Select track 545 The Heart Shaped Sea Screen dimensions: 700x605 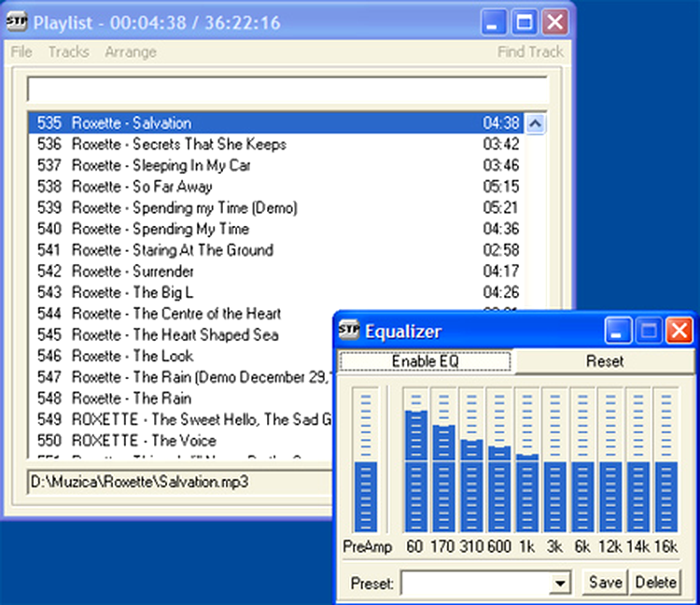tap(181, 334)
